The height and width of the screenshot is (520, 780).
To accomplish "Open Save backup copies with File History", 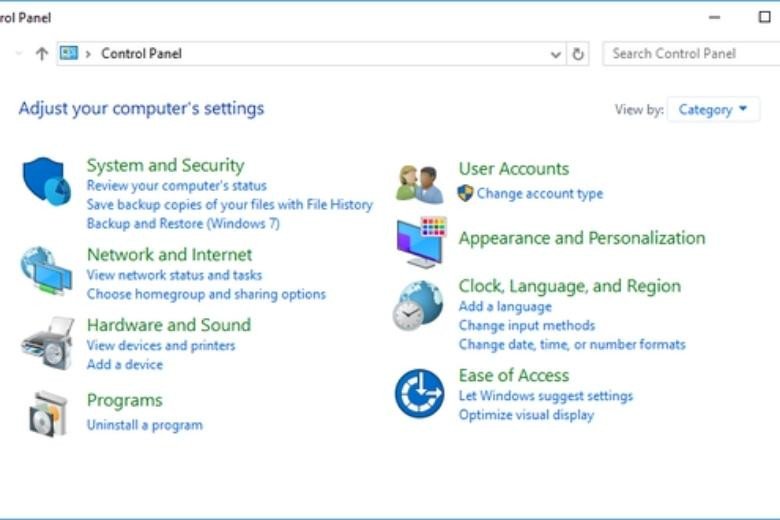I will pyautogui.click(x=229, y=205).
